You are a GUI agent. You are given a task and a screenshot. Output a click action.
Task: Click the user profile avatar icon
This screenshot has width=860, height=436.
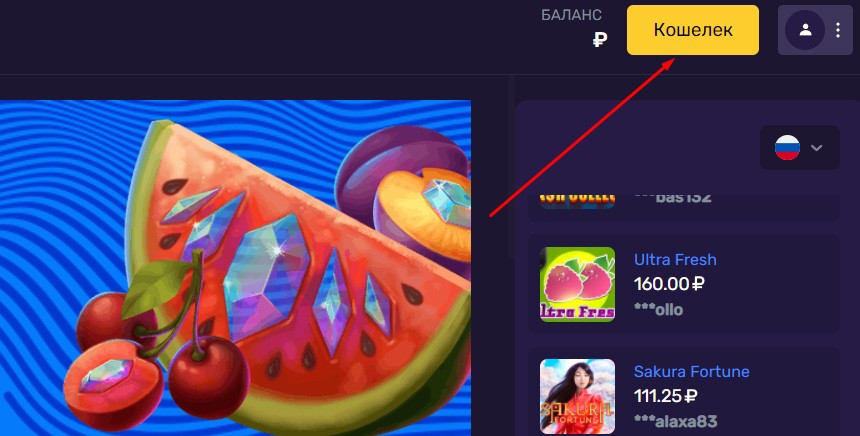[805, 30]
